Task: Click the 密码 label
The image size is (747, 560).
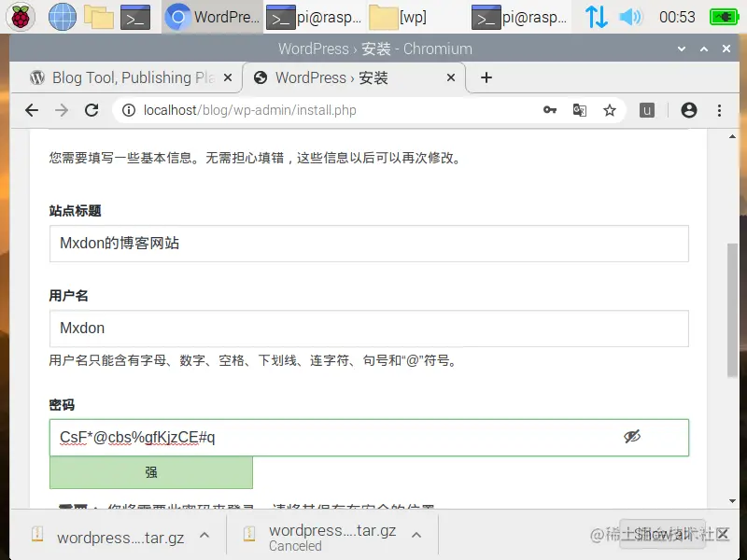Action: (62, 405)
